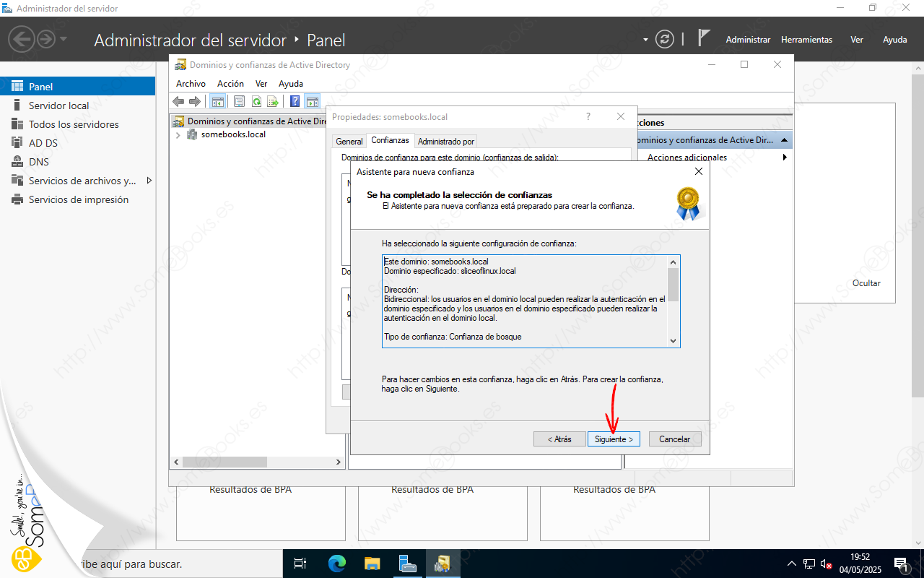Open the Acción menu in MMC
The width and height of the screenshot is (924, 578).
pyautogui.click(x=230, y=84)
